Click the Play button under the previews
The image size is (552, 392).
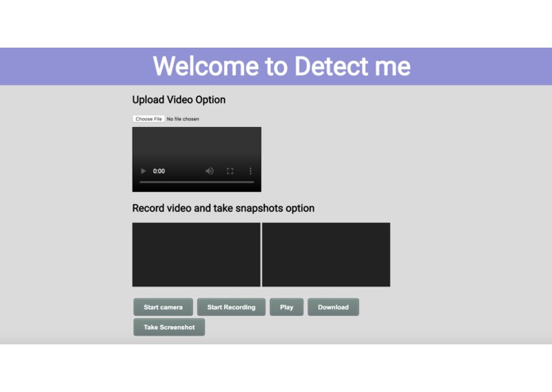pos(287,307)
